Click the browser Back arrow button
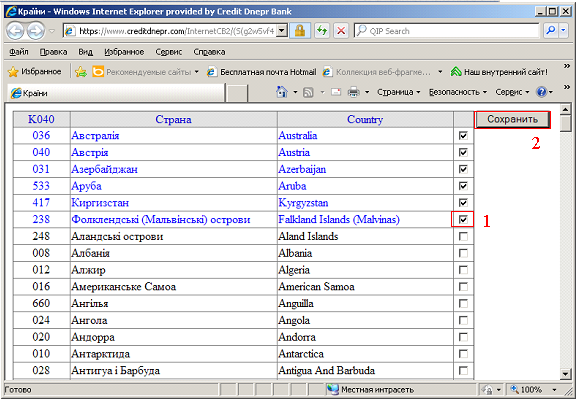This screenshot has width=578, height=401. 15,31
